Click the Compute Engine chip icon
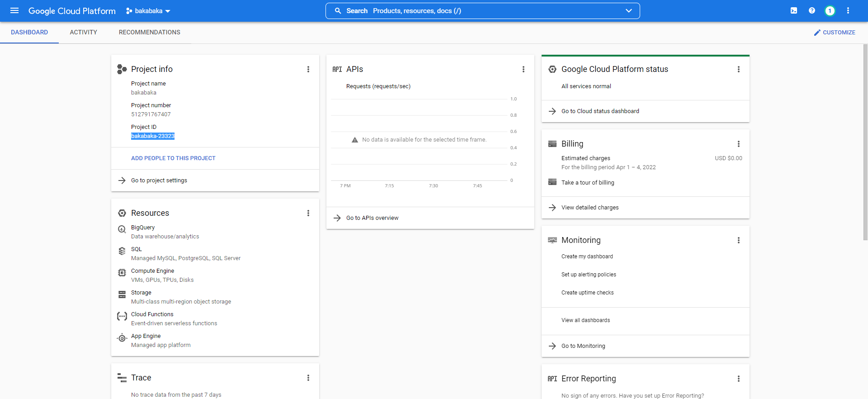Screen dimensions: 868x399 (122, 273)
